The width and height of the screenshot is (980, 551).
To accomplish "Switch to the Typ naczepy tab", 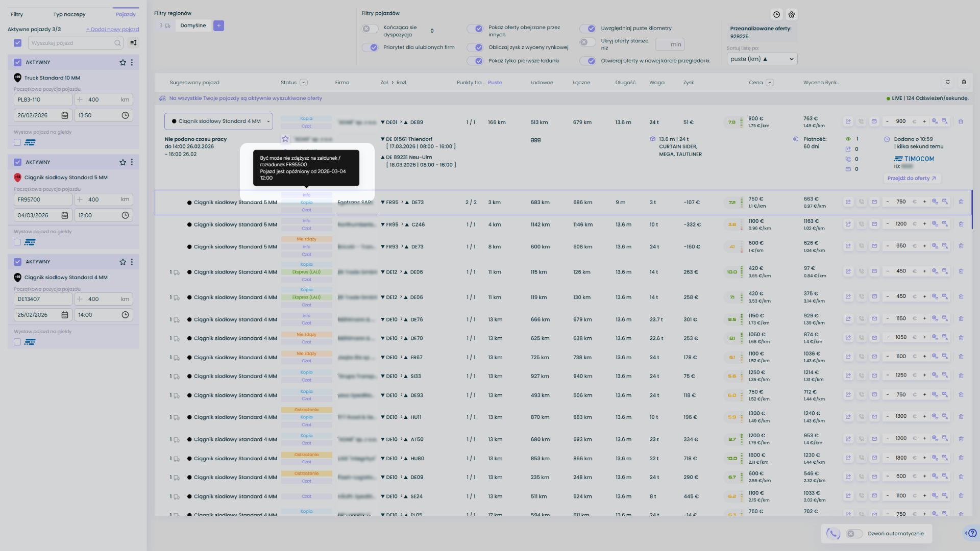I will pyautogui.click(x=69, y=14).
